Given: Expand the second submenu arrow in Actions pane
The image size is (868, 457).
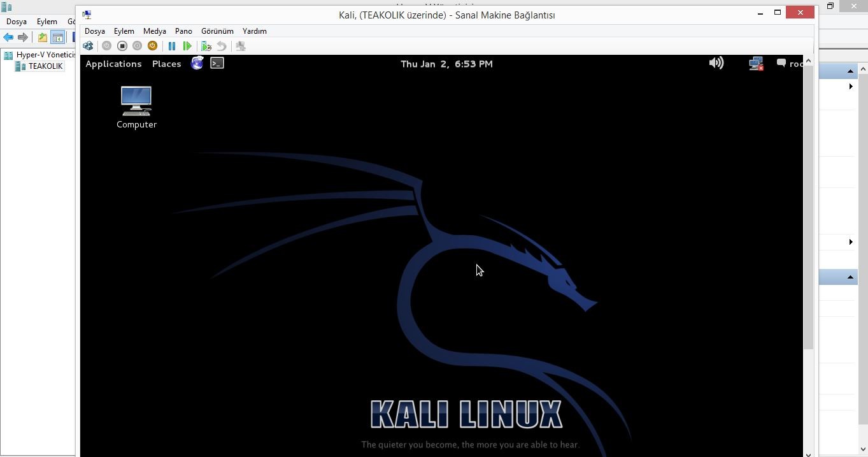Looking at the screenshot, I should pyautogui.click(x=851, y=242).
